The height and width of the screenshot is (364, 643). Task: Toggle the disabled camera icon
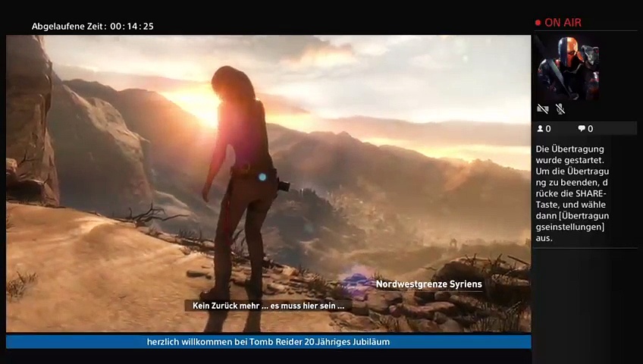coord(543,110)
